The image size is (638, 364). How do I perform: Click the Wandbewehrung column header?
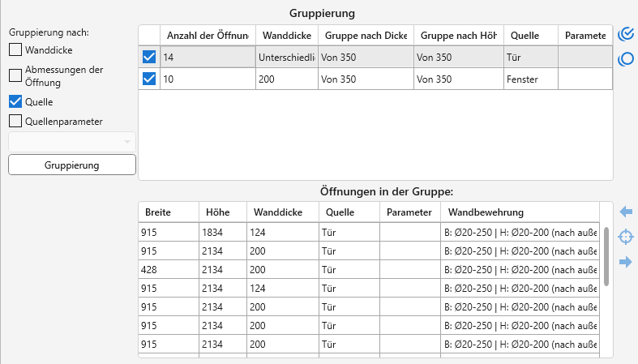pos(520,212)
